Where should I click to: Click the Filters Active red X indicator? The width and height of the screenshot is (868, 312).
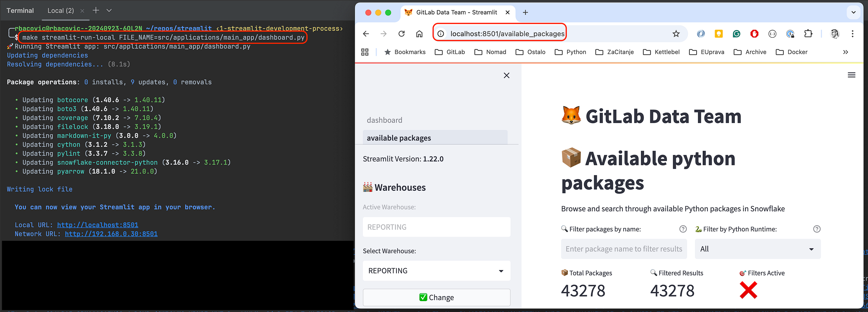click(748, 290)
